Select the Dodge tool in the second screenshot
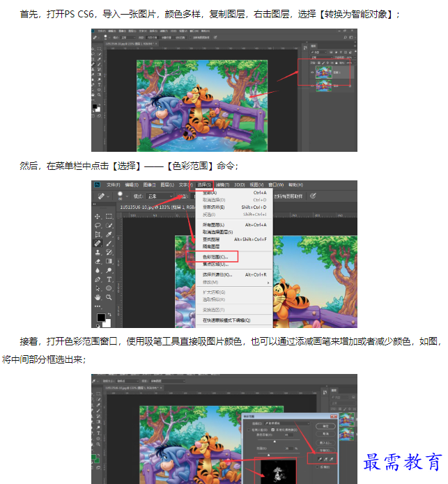The height and width of the screenshot is (484, 448). pyautogui.click(x=109, y=270)
